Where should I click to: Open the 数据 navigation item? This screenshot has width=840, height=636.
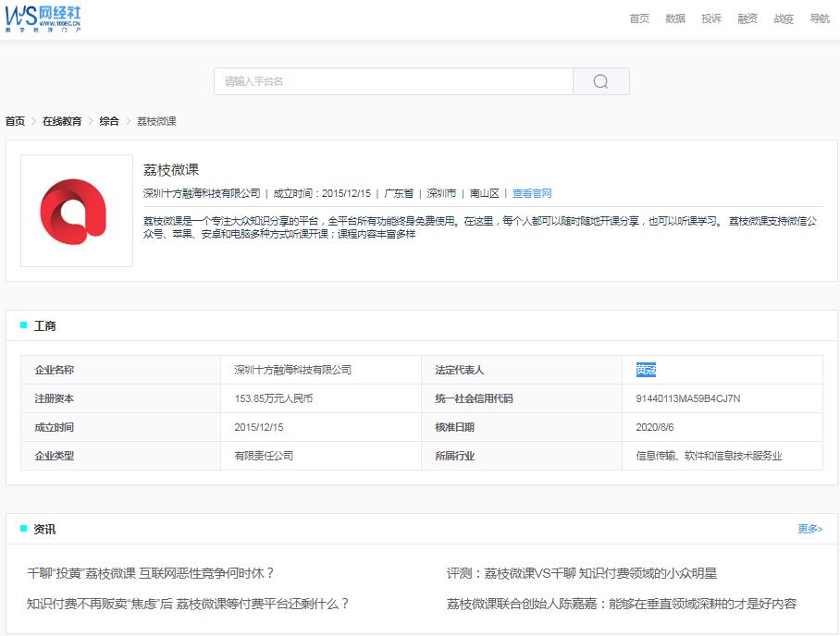(674, 18)
